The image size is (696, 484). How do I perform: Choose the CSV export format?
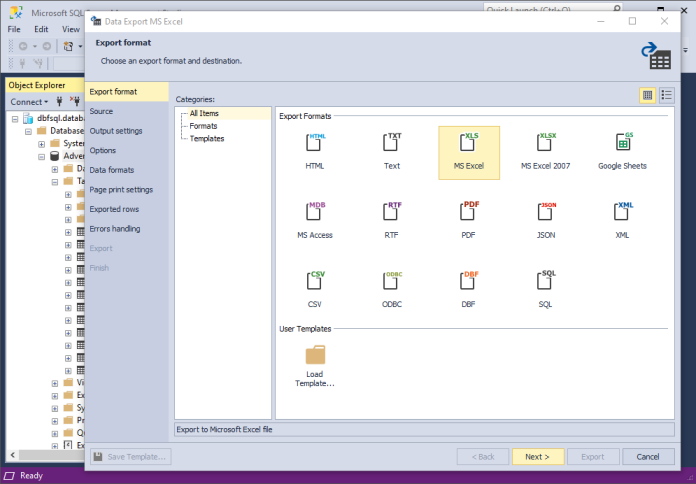click(315, 290)
